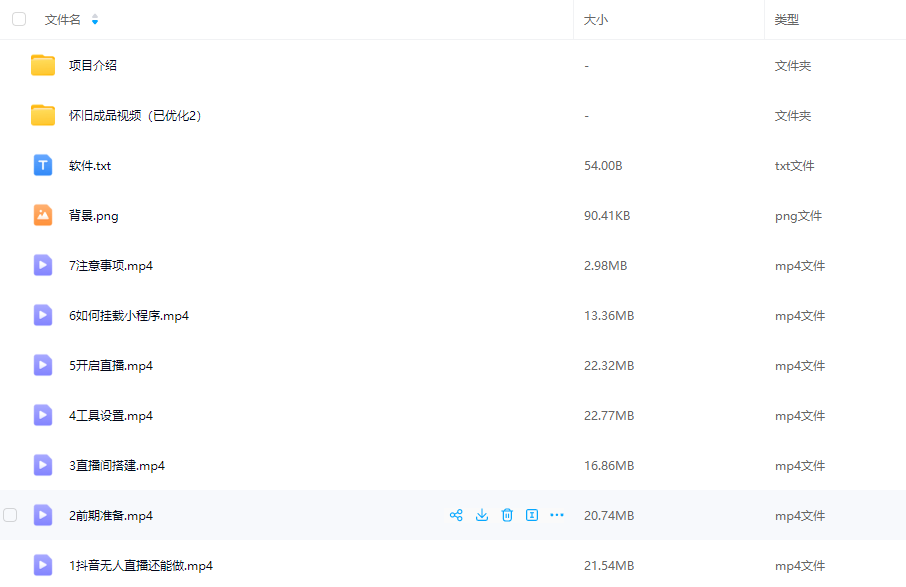Select file name 5开启直播.mp4
Image resolution: width=906 pixels, height=587 pixels.
point(111,366)
